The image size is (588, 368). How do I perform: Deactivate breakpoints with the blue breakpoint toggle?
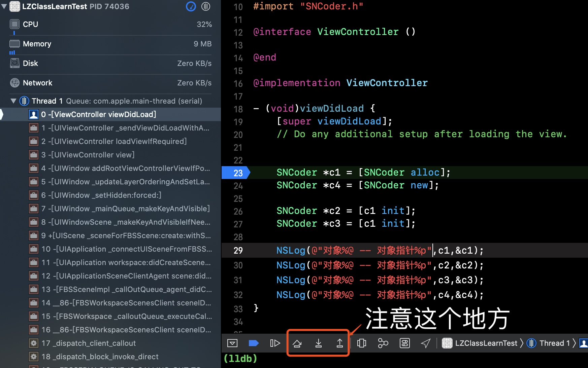coord(253,343)
